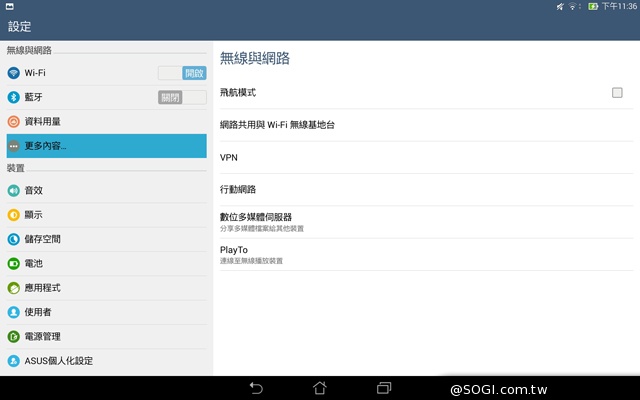The width and height of the screenshot is (640, 400).
Task: Tap the Wi-Fi icon in the sidebar
Action: pos(13,73)
